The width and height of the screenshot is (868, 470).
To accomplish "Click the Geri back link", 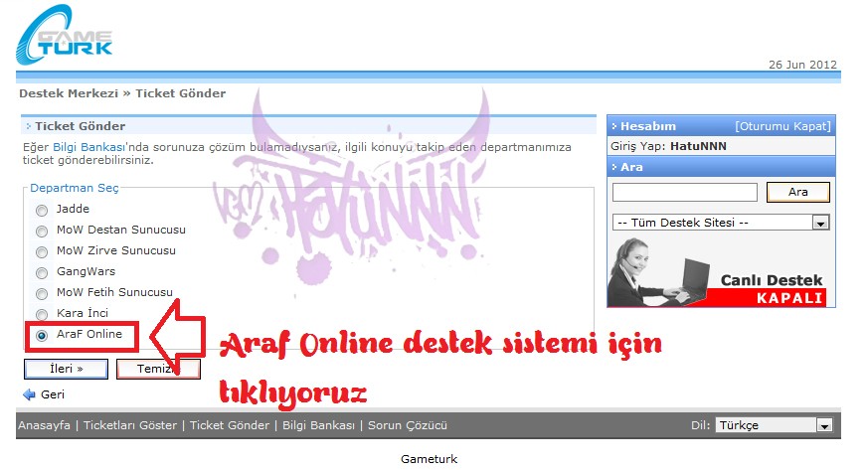I will (53, 394).
